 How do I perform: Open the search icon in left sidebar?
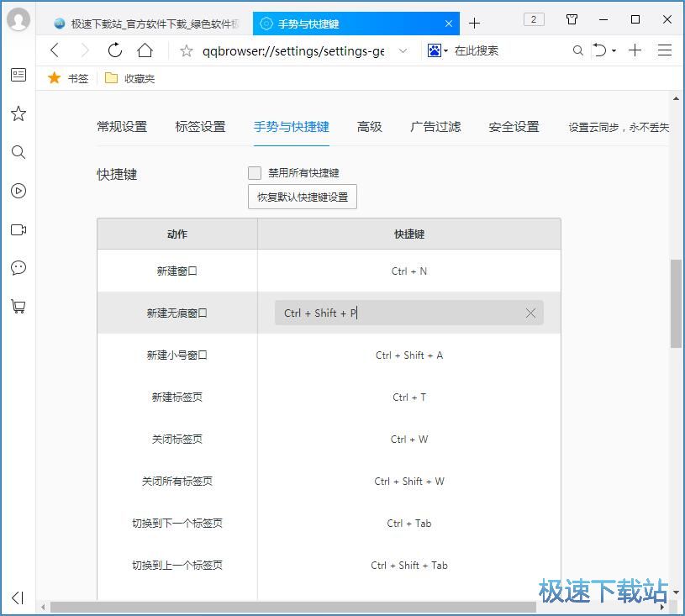(x=18, y=152)
